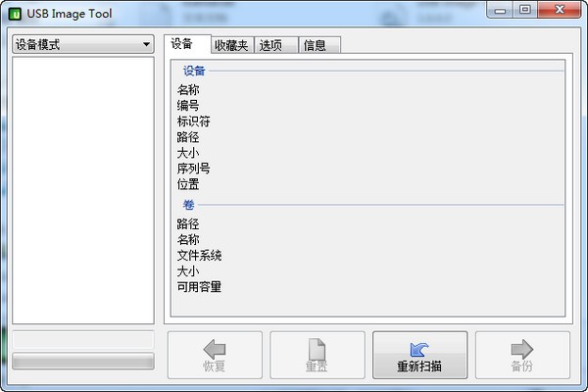The width and height of the screenshot is (588, 392).
Task: Click the 序列号 label
Action: [x=193, y=169]
